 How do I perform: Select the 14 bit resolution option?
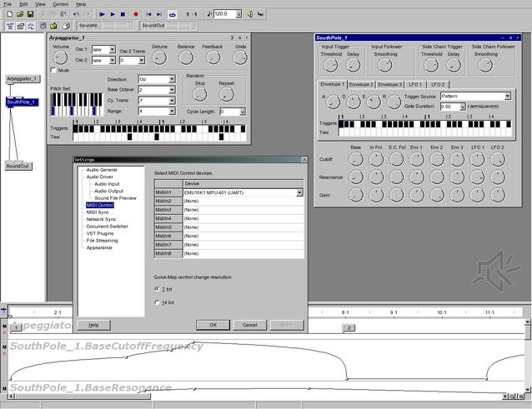pos(157,301)
